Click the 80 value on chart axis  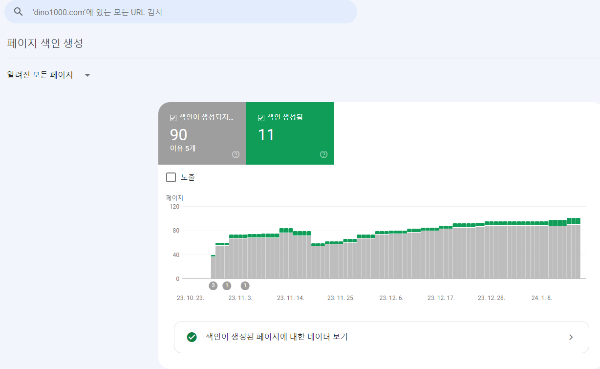176,230
